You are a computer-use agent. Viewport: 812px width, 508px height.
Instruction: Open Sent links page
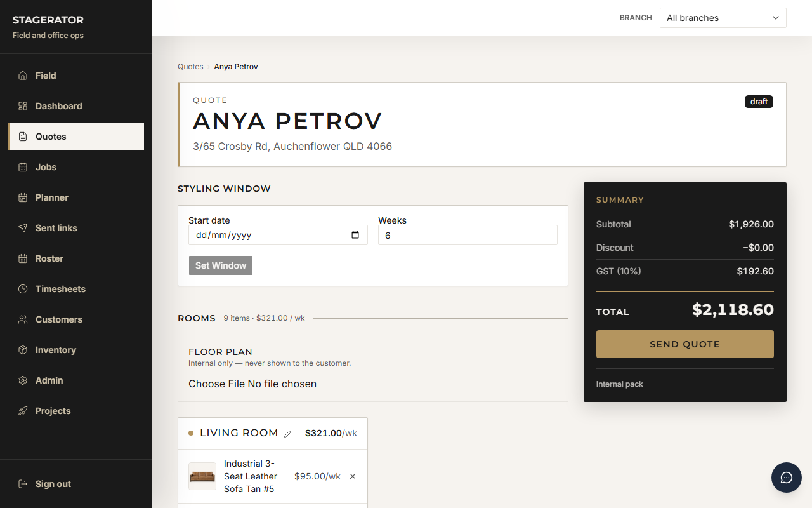(x=76, y=228)
